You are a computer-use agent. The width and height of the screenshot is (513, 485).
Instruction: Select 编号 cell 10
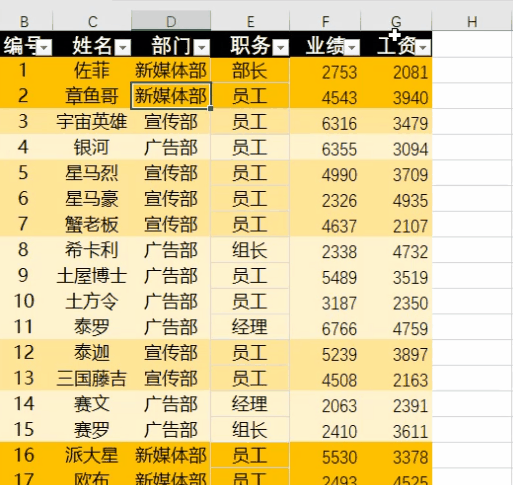pyautogui.click(x=25, y=301)
